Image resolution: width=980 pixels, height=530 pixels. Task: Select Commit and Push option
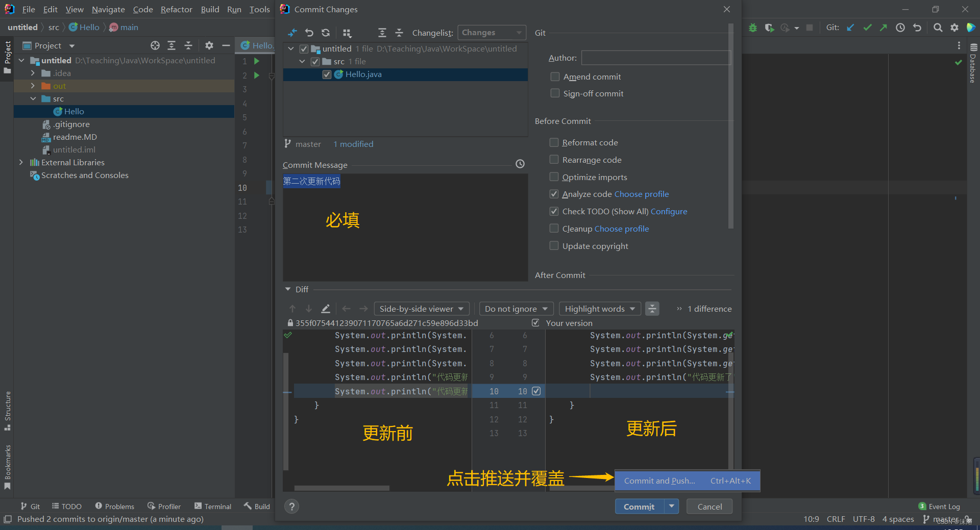[687, 481]
